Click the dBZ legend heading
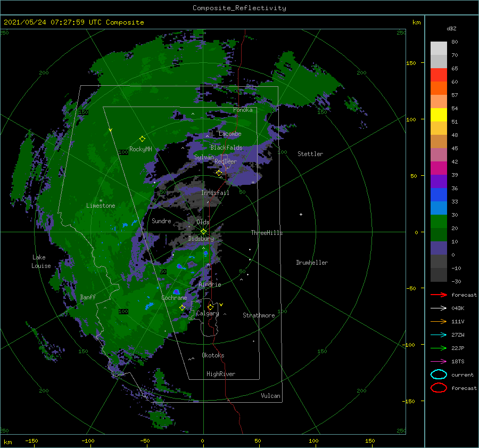Image resolution: width=479 pixels, height=448 pixels. (x=451, y=28)
